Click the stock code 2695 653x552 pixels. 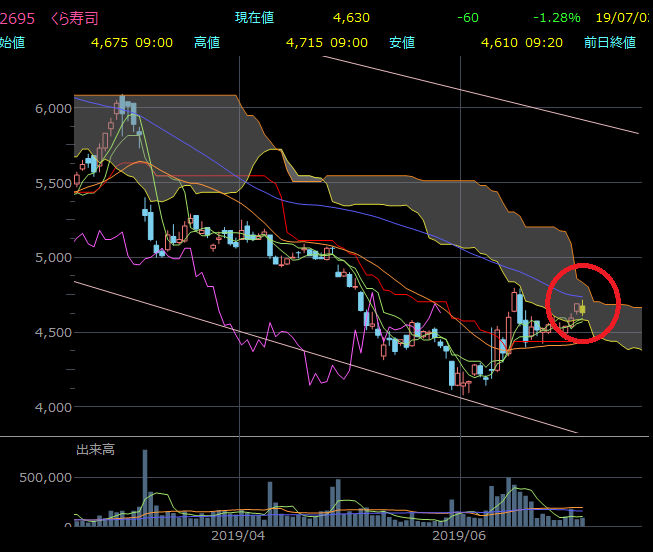(19, 18)
